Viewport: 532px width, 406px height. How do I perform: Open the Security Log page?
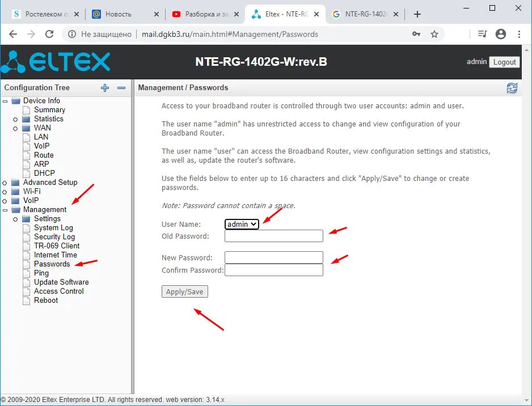coord(54,237)
